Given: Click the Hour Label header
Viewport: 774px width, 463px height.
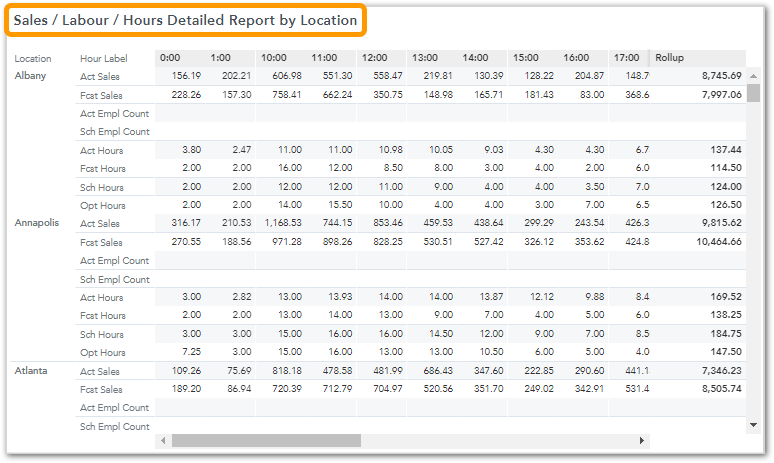Looking at the screenshot, I should pos(104,58).
